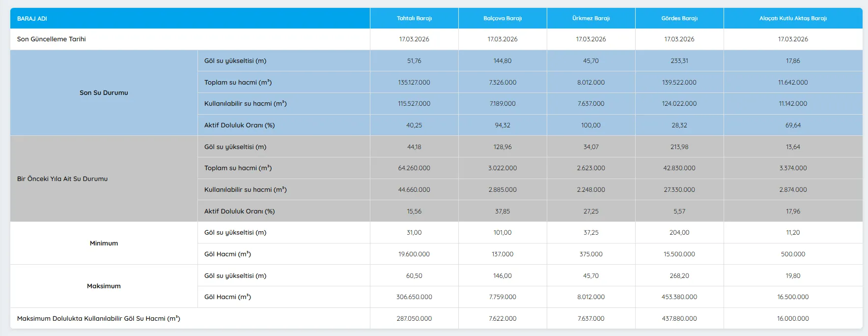Select the Son Su Durumu section label
This screenshot has width=868, height=336.
click(x=104, y=93)
